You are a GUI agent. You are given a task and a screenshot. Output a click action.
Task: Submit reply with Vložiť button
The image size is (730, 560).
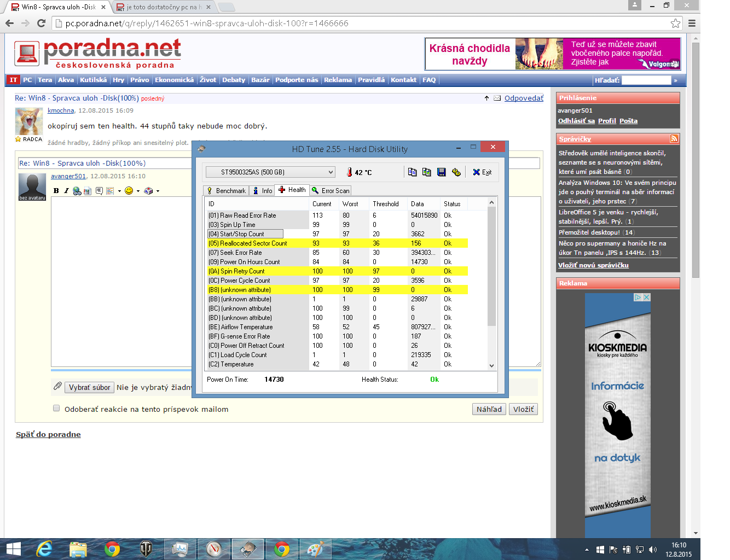point(524,409)
